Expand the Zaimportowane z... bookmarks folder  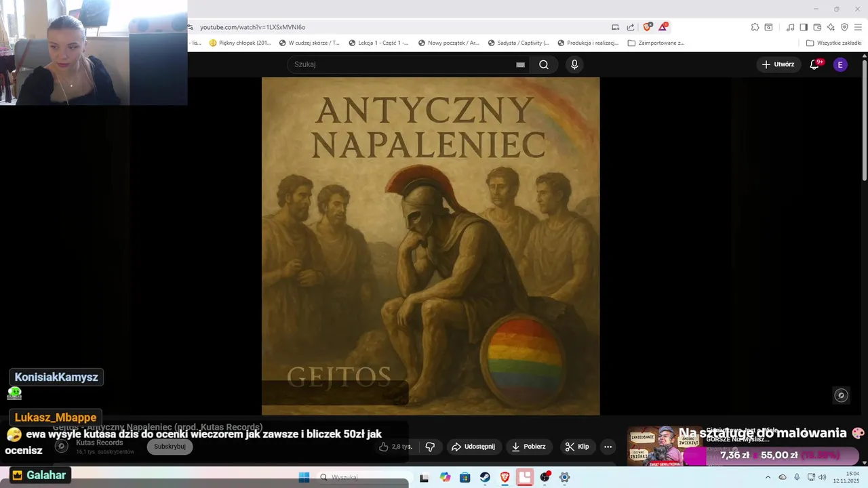coord(656,43)
